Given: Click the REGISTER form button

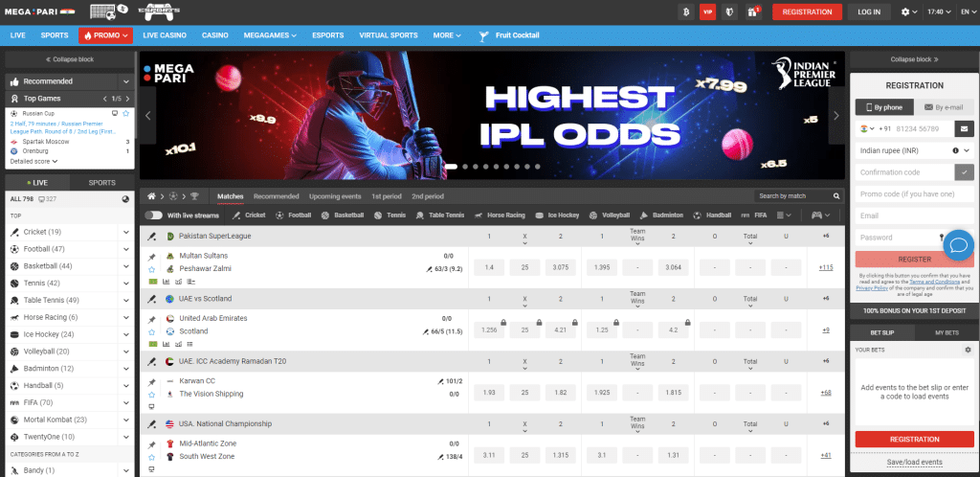Looking at the screenshot, I should click(x=914, y=260).
